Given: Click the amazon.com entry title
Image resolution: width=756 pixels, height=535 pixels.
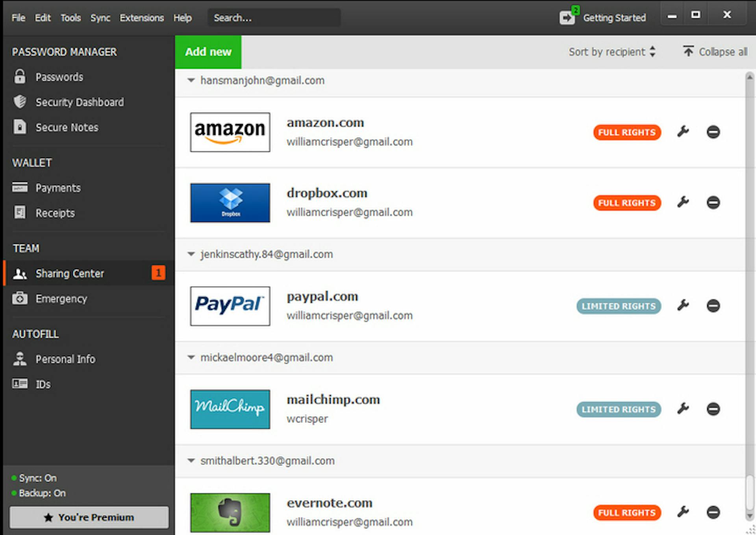Looking at the screenshot, I should coord(325,123).
